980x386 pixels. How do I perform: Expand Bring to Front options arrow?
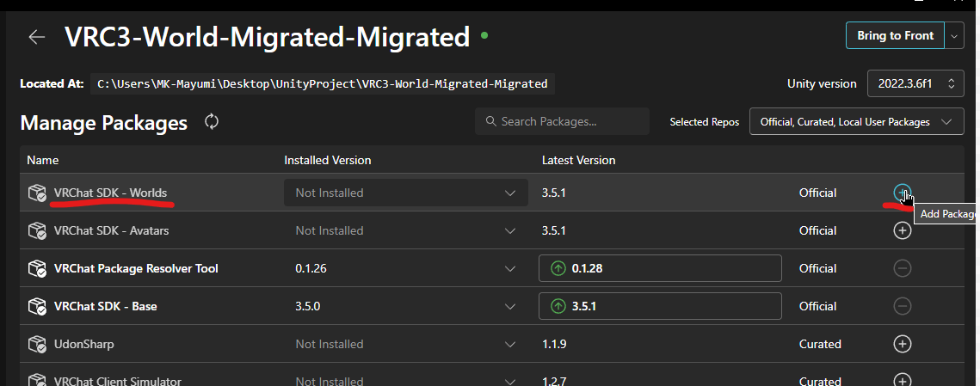point(954,36)
